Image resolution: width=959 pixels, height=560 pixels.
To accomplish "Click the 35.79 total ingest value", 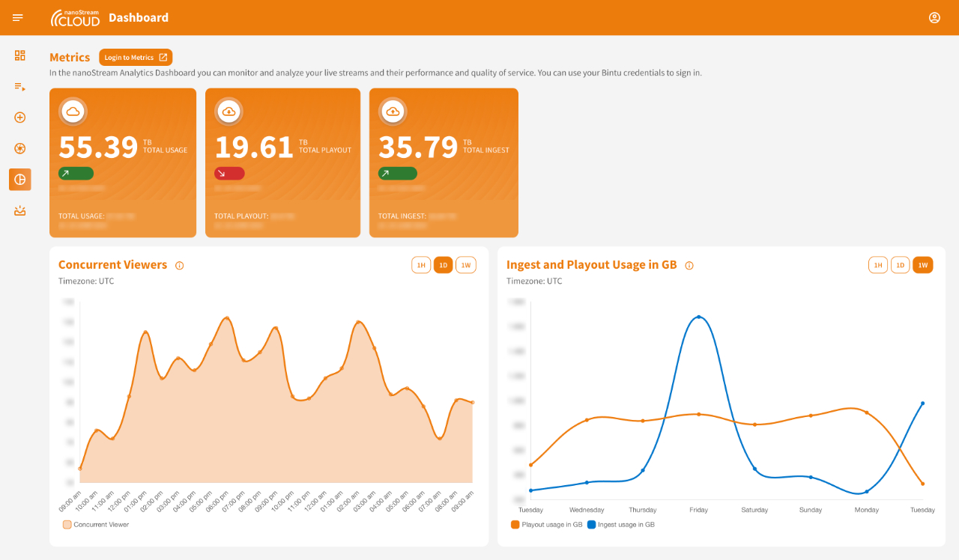I will (x=418, y=147).
